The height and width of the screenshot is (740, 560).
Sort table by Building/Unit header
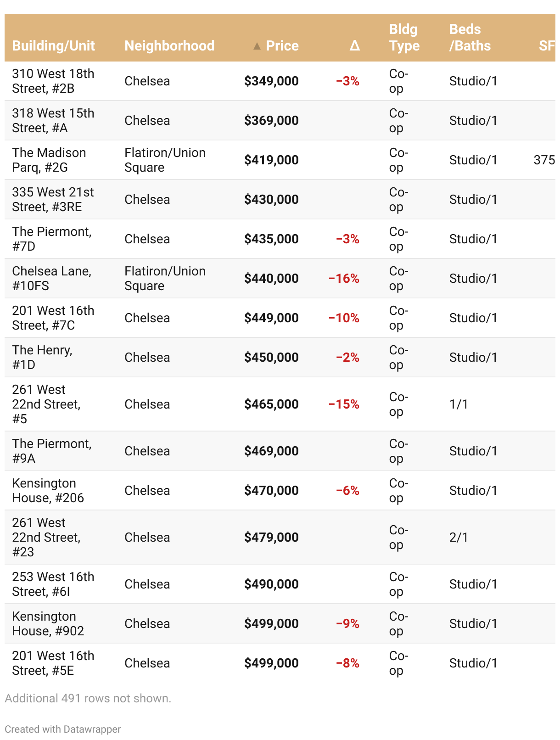[x=53, y=46]
